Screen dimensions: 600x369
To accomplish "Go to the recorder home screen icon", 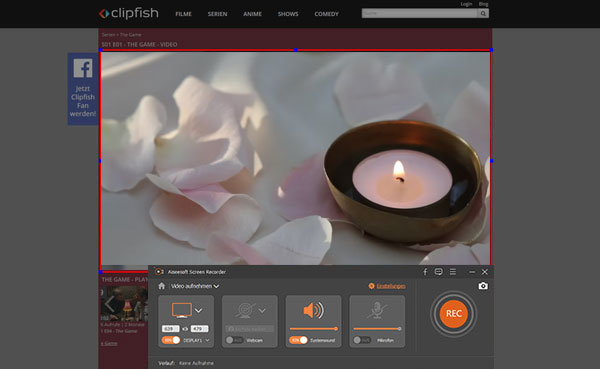I will (x=161, y=286).
